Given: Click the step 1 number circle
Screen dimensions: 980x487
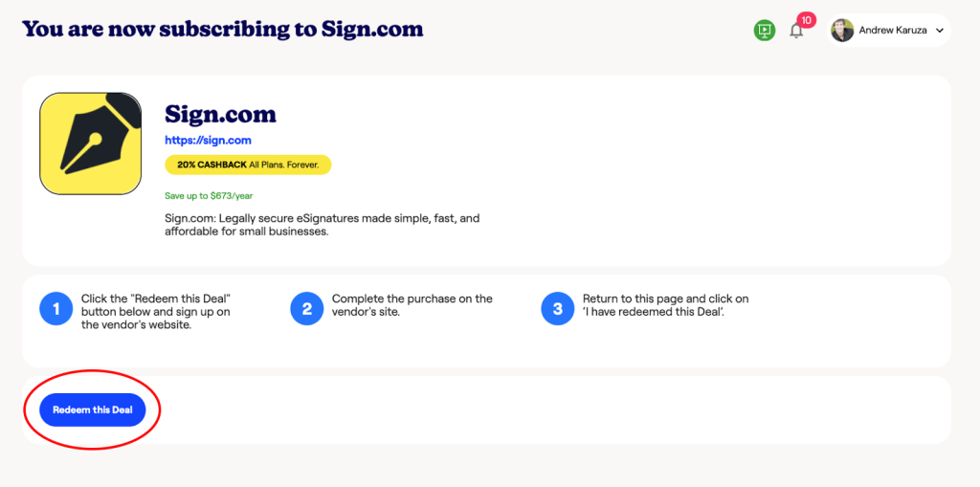Looking at the screenshot, I should pos(56,309).
